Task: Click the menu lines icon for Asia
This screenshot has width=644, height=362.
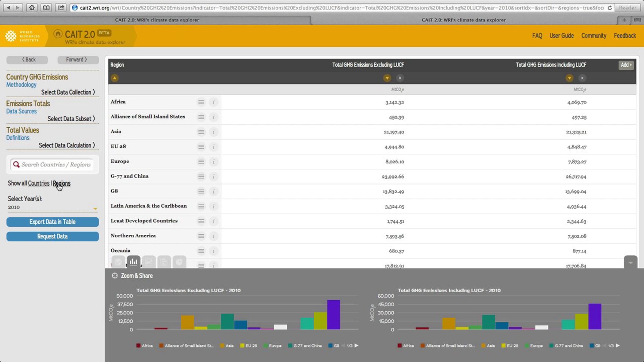Action: coord(201,132)
